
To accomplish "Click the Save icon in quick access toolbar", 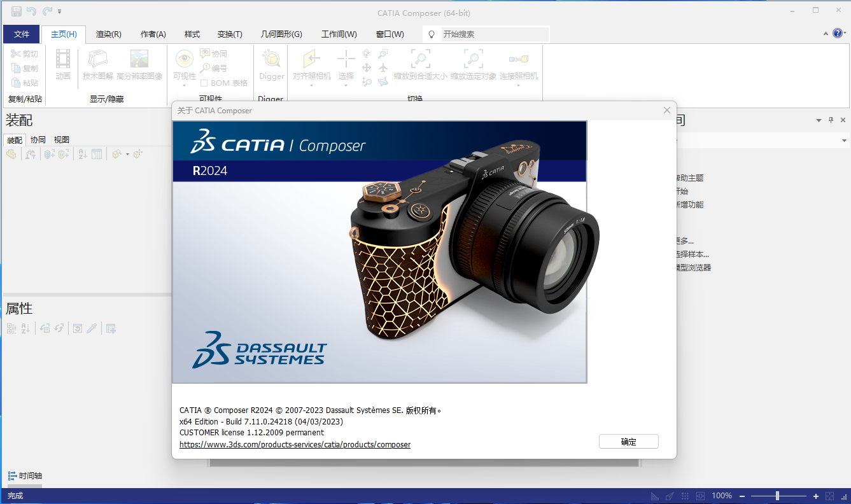I will click(x=17, y=11).
